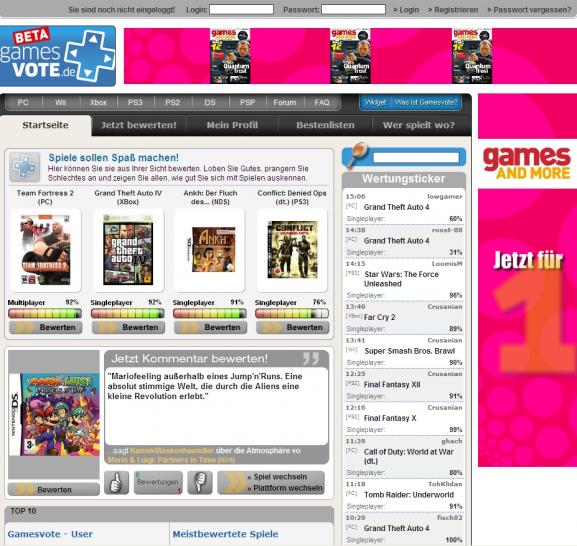Click the gamepad icon beside the headline
Screen dimensions: 577x546
coord(25,167)
